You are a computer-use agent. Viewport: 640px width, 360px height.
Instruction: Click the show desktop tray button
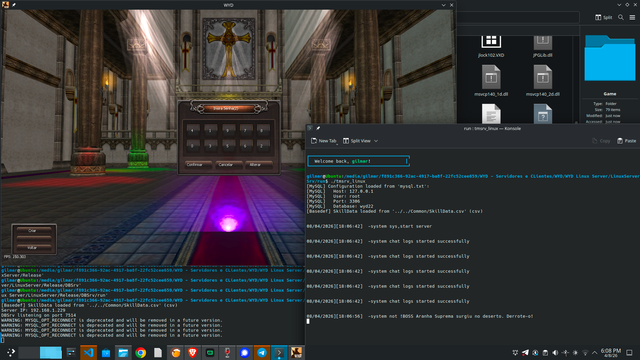click(x=629, y=353)
